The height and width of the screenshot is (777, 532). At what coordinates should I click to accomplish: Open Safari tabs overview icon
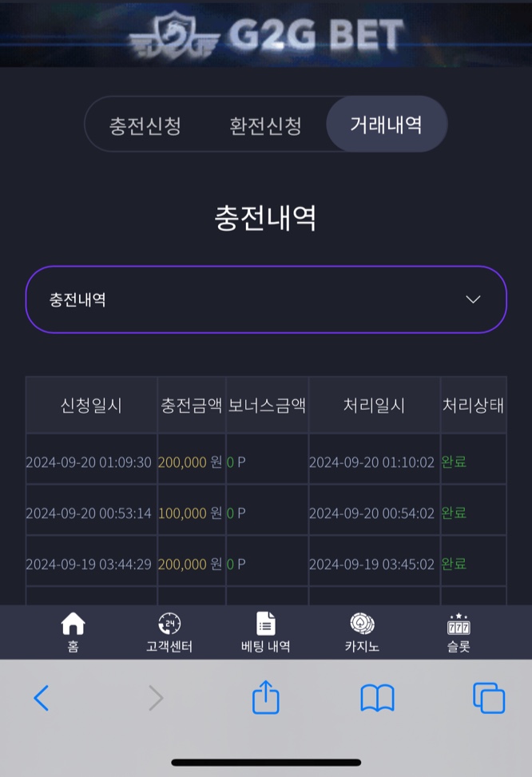[489, 698]
